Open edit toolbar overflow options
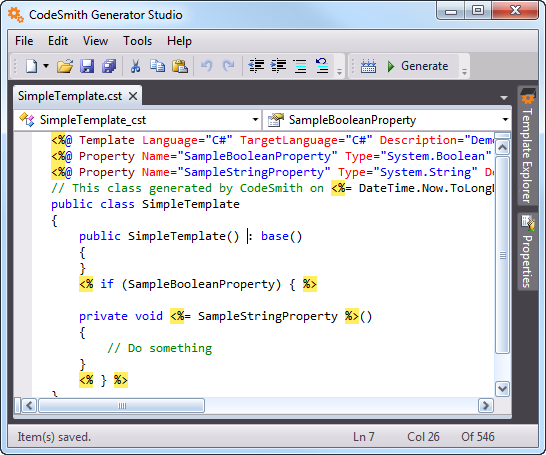546x455 pixels. click(340, 72)
